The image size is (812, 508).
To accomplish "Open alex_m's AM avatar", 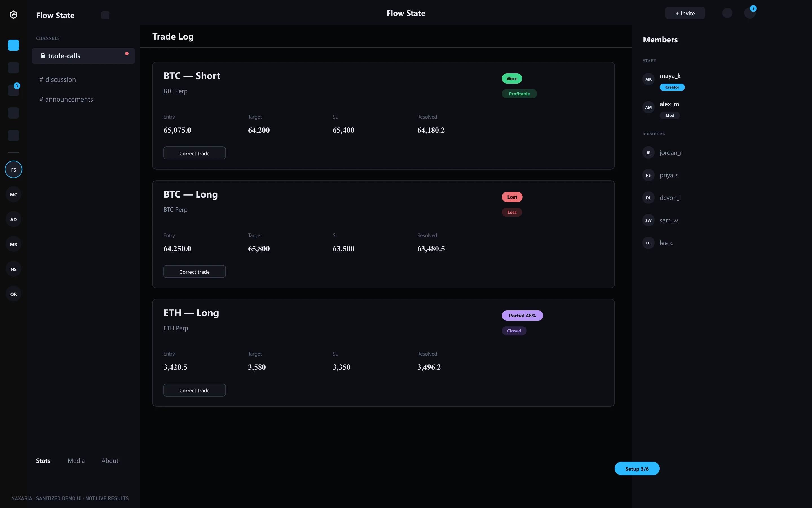I will point(648,108).
